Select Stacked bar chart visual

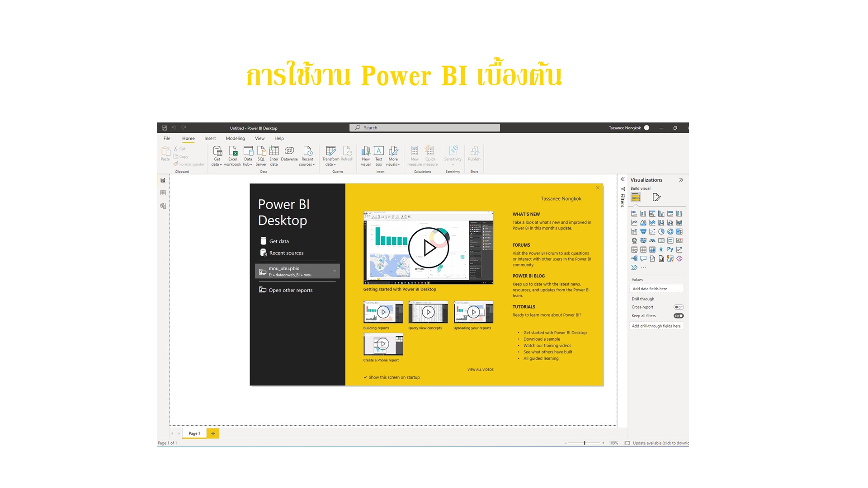[634, 214]
